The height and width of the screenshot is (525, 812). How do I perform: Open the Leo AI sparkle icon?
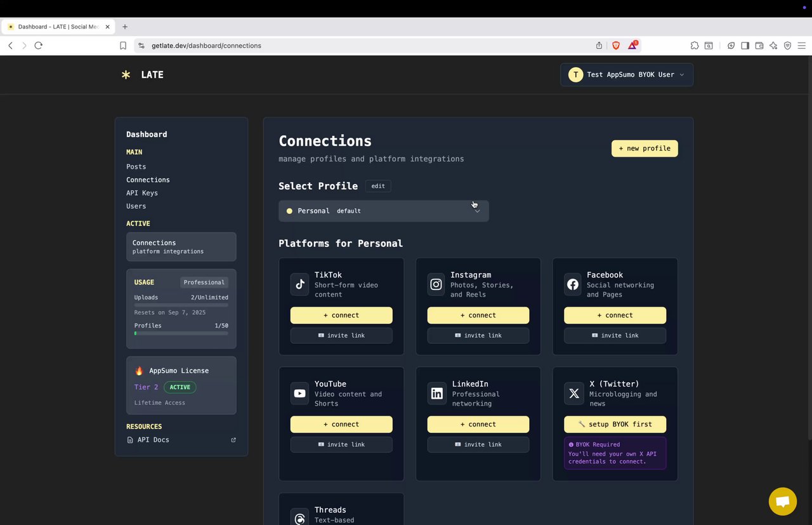coord(773,46)
